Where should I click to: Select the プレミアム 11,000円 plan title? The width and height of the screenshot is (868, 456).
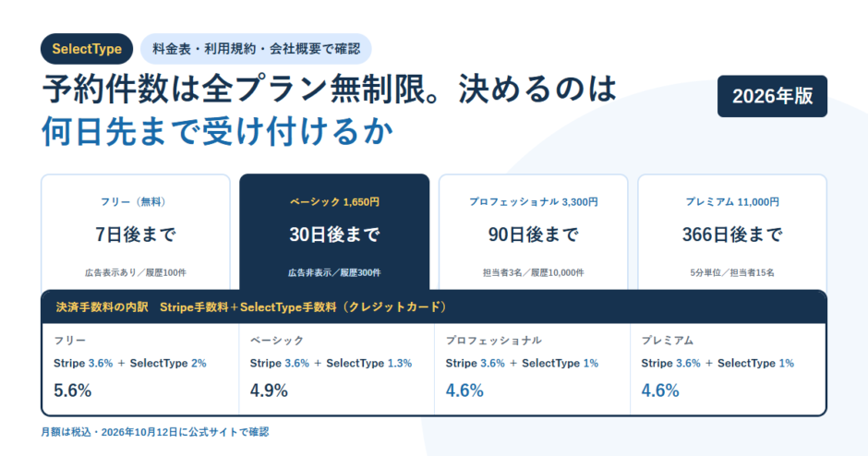click(732, 202)
